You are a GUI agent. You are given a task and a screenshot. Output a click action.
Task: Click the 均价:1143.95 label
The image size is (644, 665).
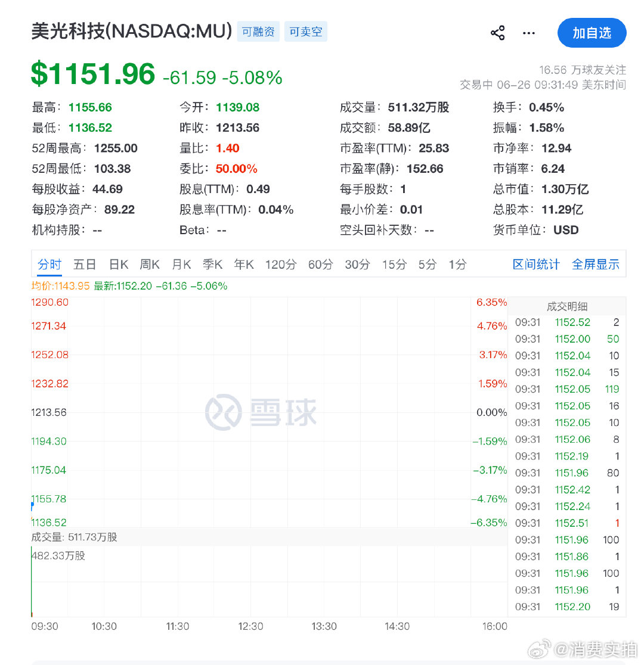(x=60, y=286)
